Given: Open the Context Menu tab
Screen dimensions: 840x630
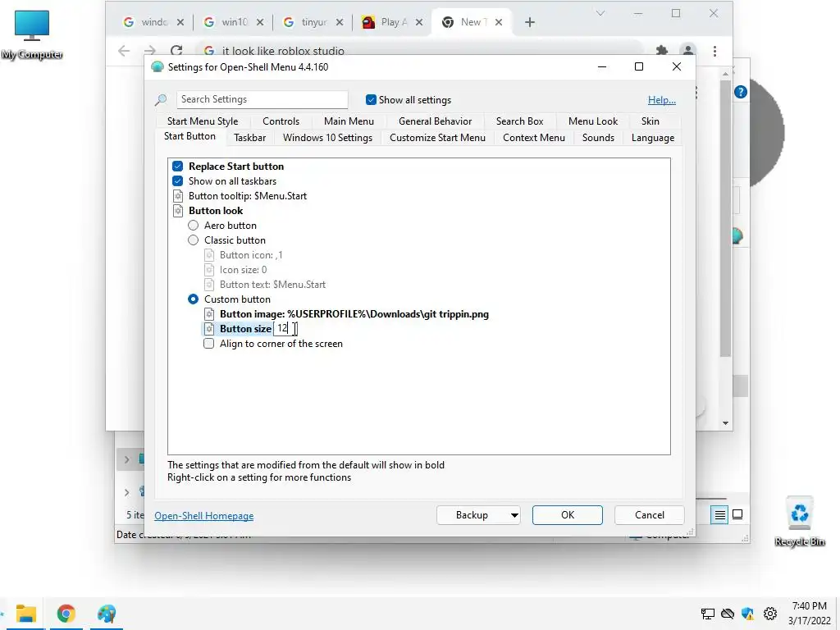Looking at the screenshot, I should click(533, 138).
